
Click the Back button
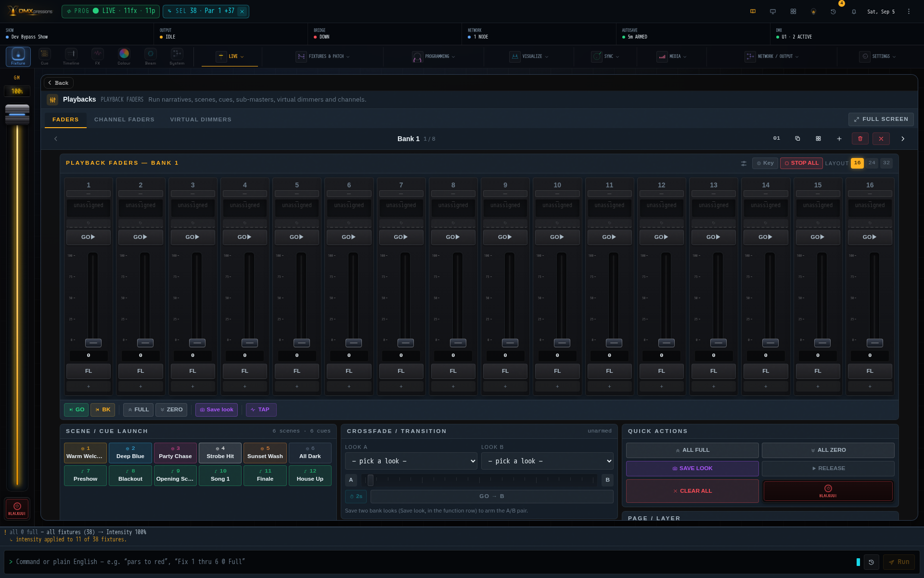point(59,83)
